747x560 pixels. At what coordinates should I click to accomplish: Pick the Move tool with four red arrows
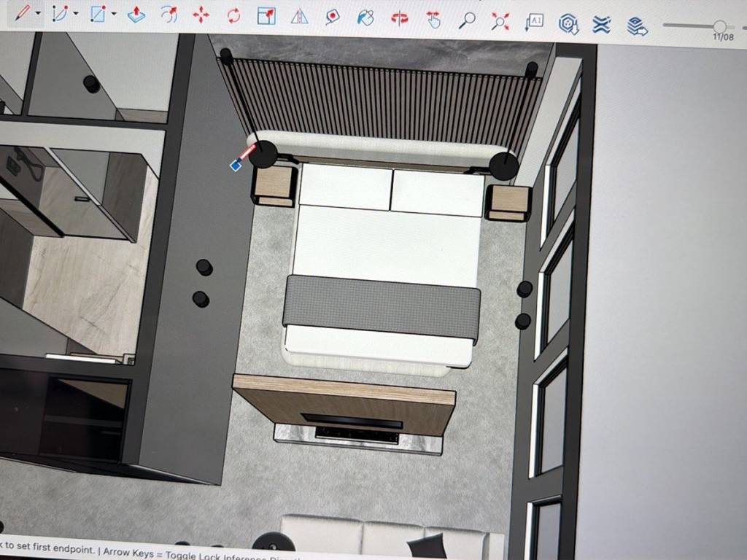201,15
